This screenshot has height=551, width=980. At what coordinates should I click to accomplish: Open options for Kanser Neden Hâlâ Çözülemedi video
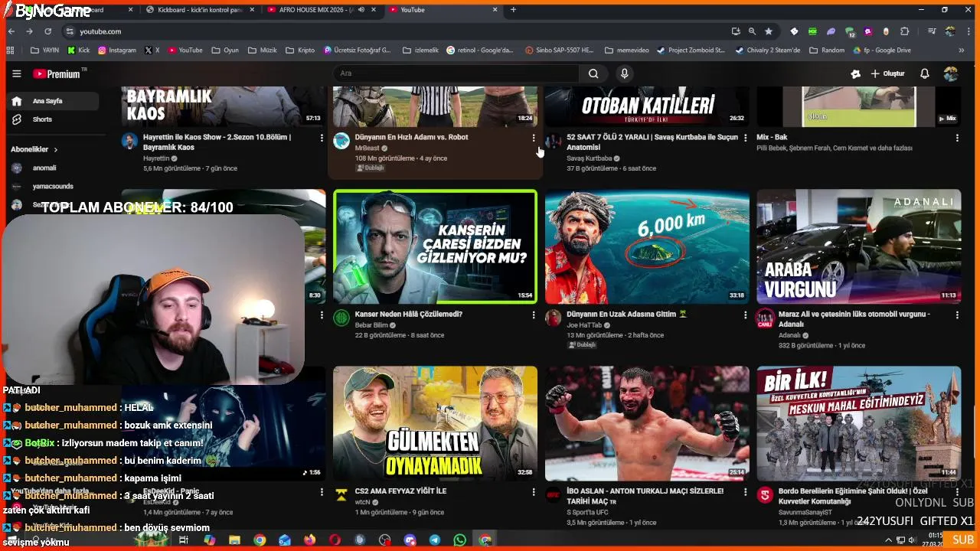534,315
